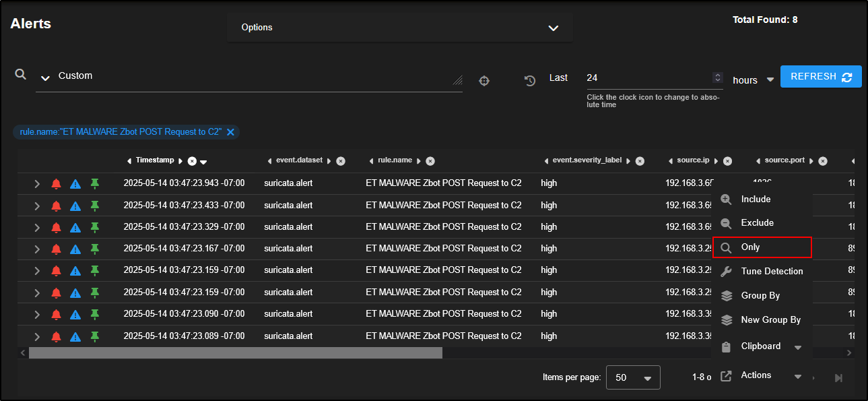Choose Tune Detection in context menu

pyautogui.click(x=771, y=272)
